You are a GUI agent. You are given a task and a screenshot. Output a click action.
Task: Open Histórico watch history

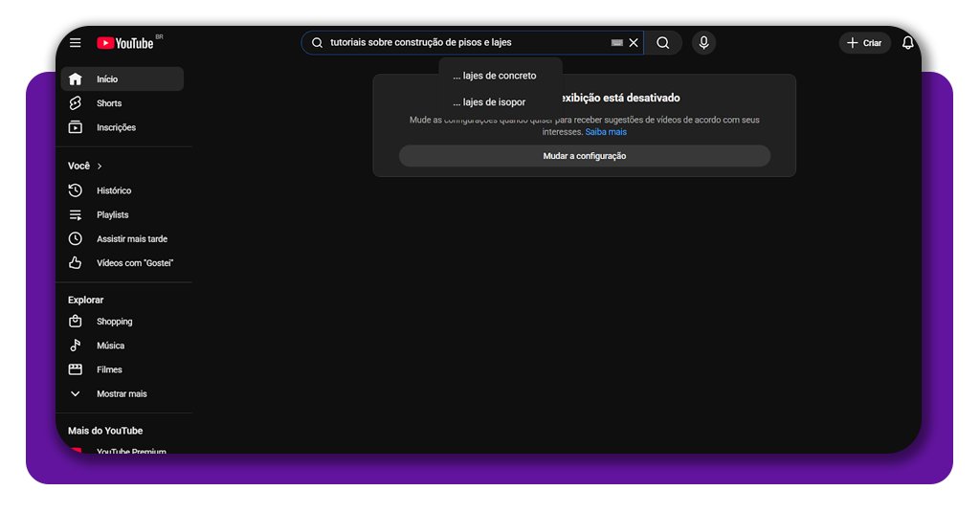click(x=114, y=190)
